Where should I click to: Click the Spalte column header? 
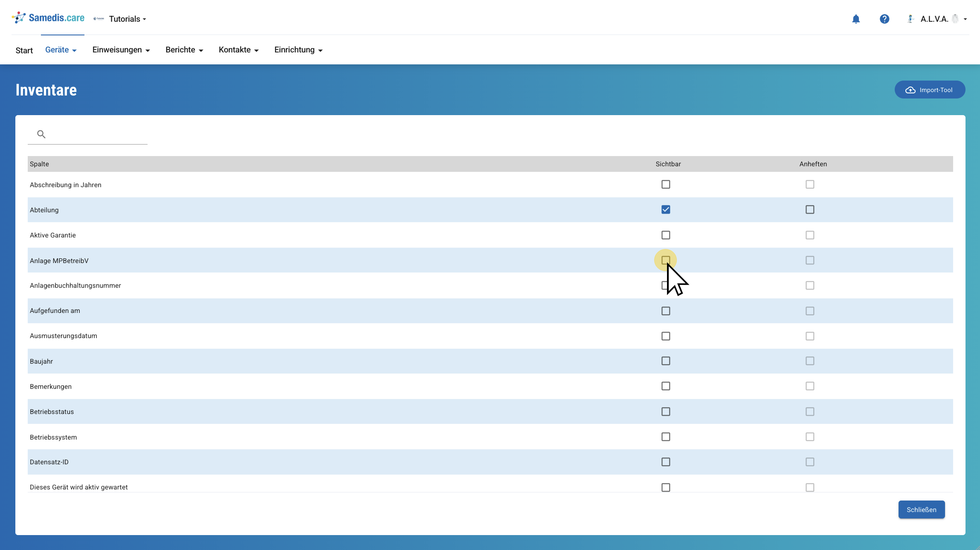(x=39, y=164)
